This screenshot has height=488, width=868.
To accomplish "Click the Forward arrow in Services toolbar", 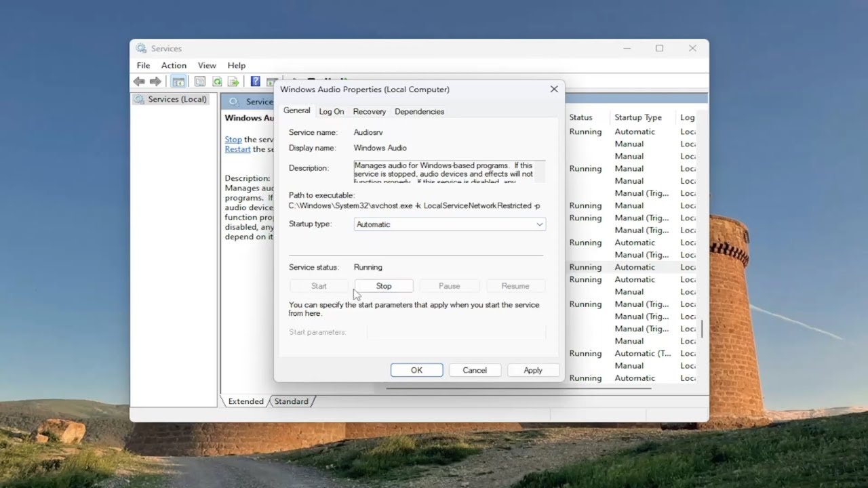I will pyautogui.click(x=155, y=81).
